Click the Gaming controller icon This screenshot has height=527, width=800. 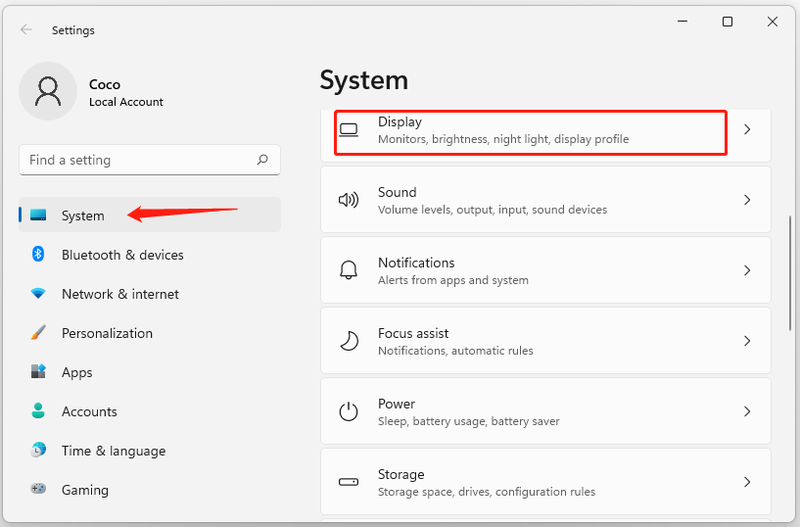[38, 489]
